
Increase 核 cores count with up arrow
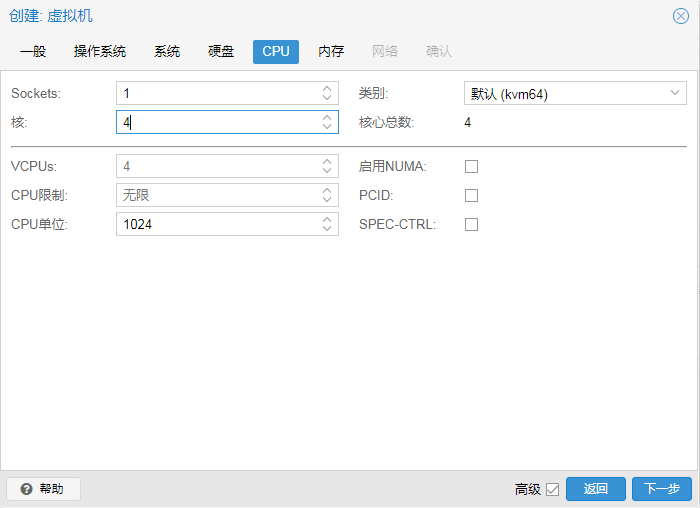click(x=327, y=117)
